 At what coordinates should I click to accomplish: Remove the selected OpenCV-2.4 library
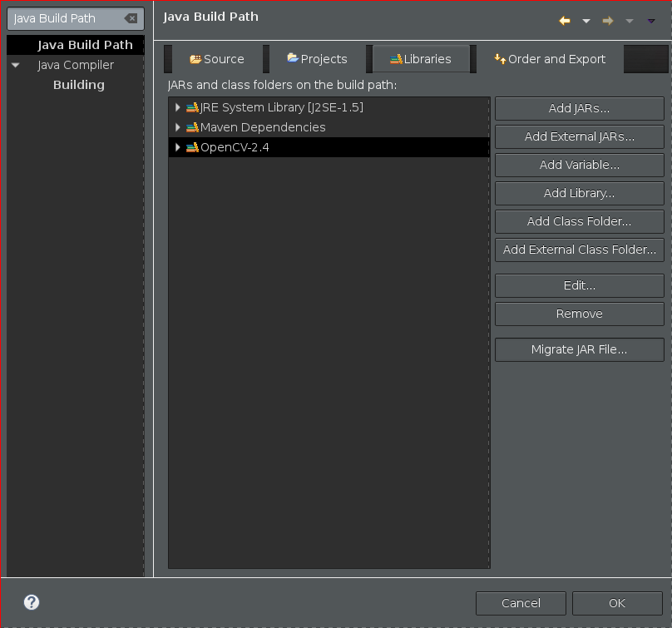[x=579, y=314]
